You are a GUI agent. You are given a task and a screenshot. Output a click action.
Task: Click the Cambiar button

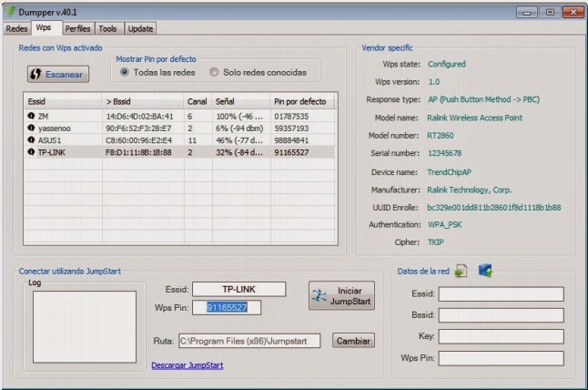[x=353, y=341]
